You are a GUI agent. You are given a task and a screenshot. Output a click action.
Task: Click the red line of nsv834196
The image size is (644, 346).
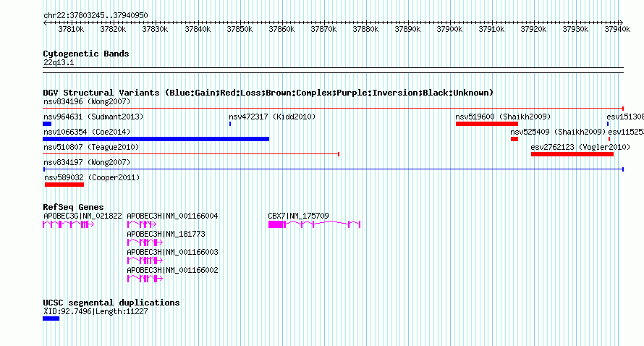[333, 109]
